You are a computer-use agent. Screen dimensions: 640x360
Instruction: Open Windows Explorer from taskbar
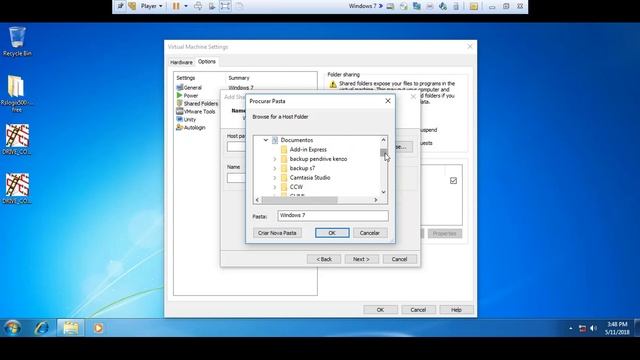click(71, 328)
